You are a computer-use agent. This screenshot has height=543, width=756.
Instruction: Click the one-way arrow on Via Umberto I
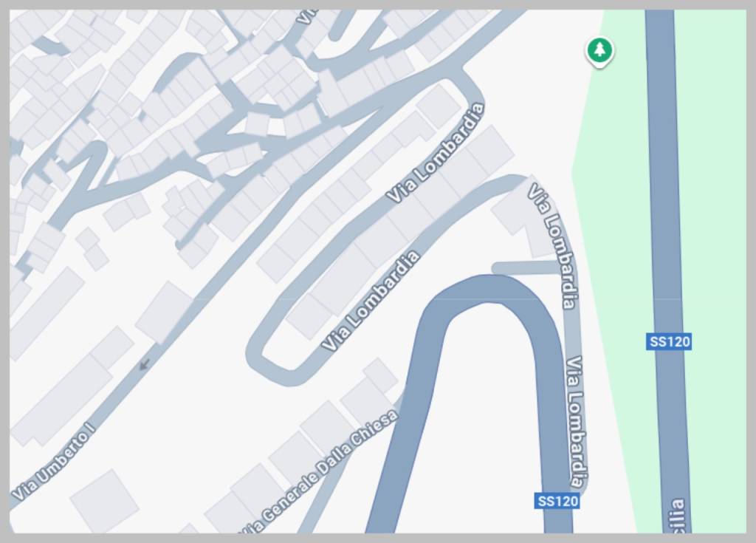[144, 364]
